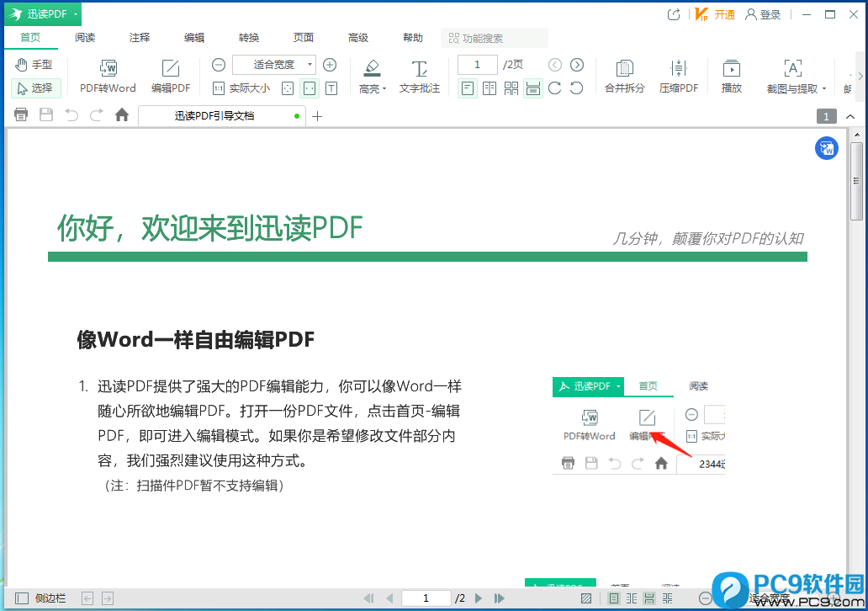Open a new tab with plus button

tap(317, 116)
